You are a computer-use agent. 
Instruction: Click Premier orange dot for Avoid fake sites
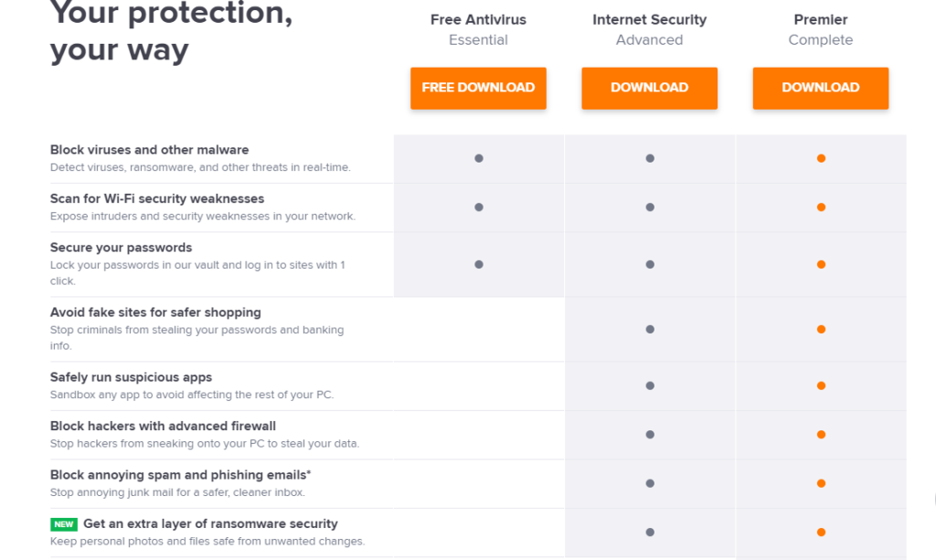(x=822, y=329)
